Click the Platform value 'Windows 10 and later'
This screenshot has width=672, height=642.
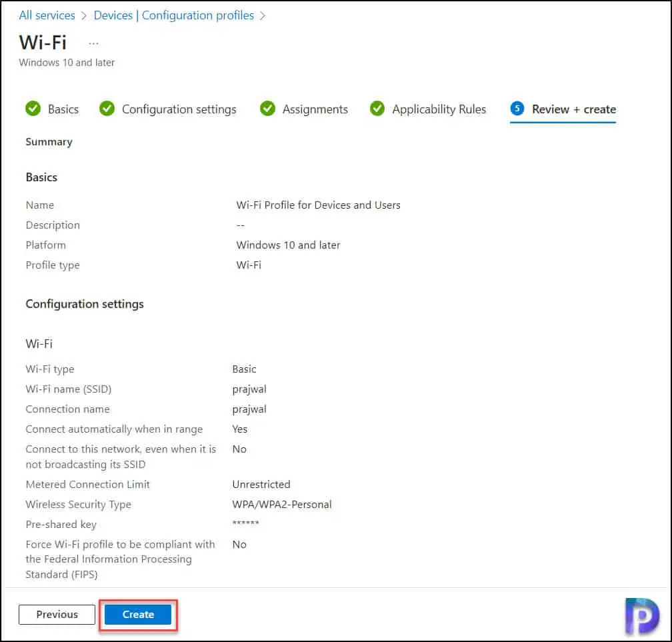point(288,245)
